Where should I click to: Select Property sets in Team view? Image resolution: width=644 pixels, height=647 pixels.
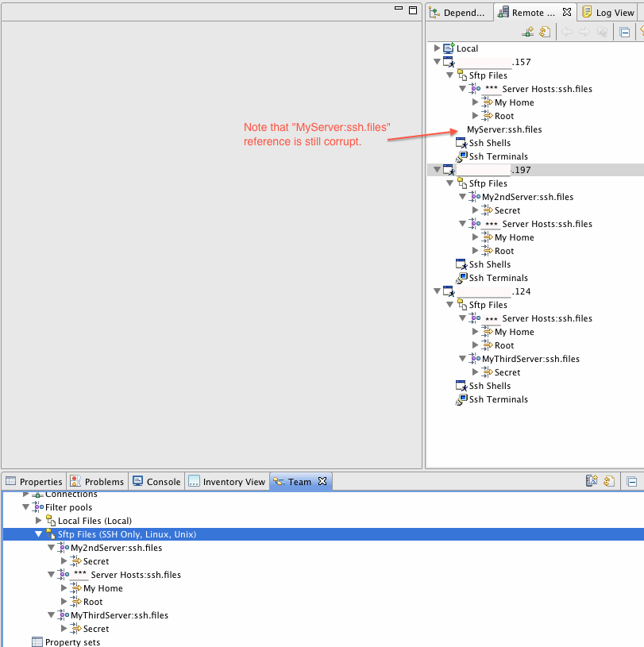coord(72,642)
